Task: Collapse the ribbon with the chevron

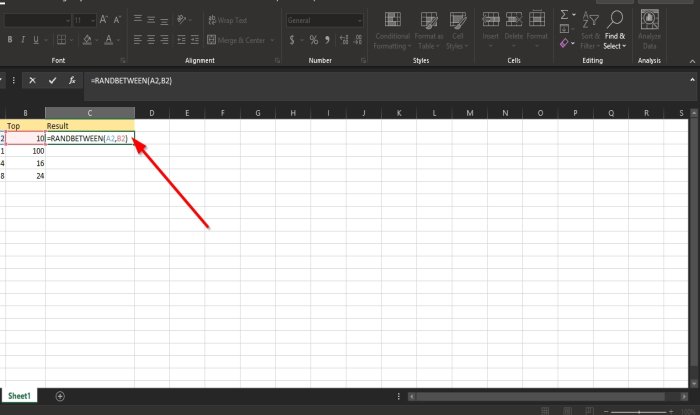Action: [692, 61]
